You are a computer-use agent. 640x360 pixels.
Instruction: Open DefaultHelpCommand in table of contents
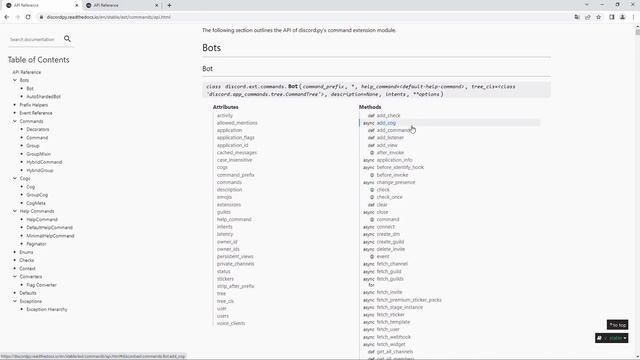click(x=49, y=227)
